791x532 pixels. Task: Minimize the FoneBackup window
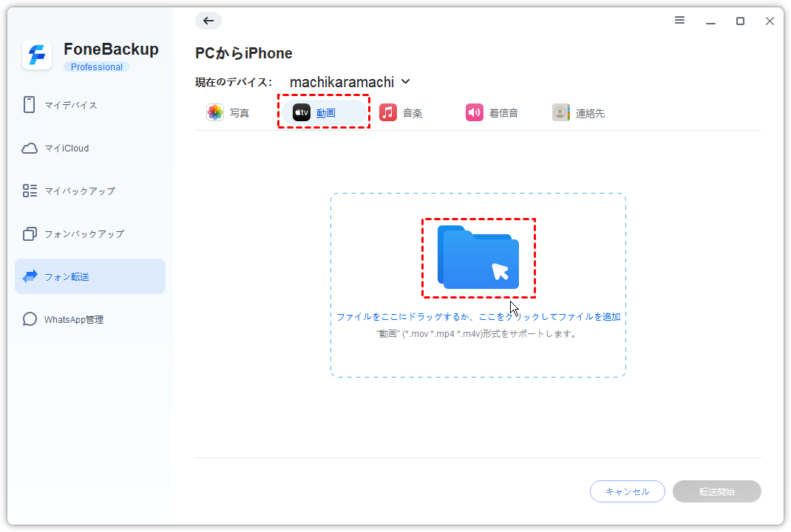click(x=710, y=21)
